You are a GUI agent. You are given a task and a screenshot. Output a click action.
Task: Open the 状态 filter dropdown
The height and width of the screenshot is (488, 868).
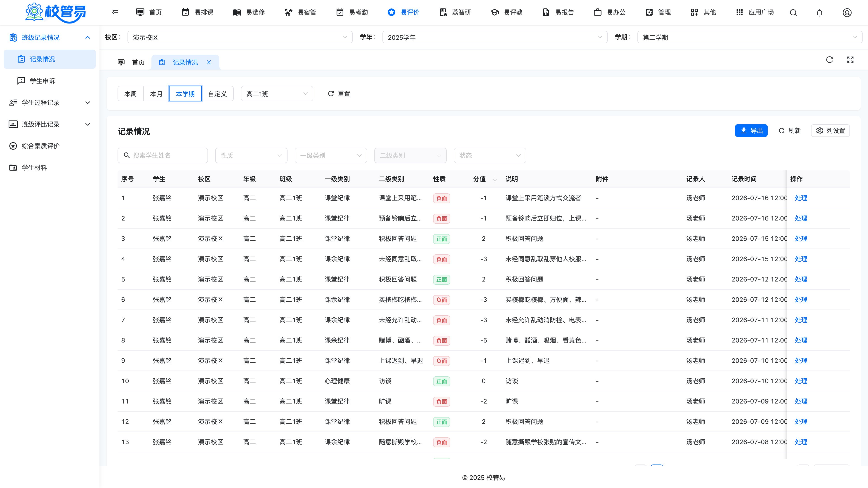(x=490, y=155)
